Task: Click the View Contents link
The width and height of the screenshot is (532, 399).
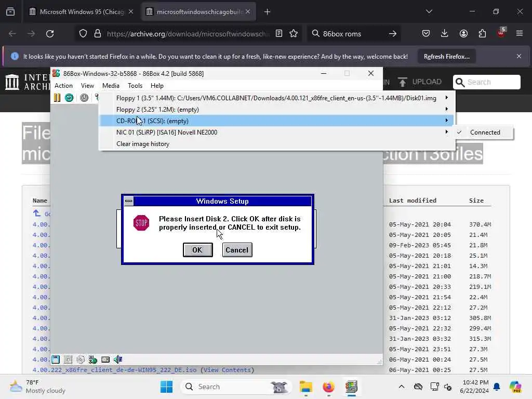Action: pyautogui.click(x=227, y=370)
